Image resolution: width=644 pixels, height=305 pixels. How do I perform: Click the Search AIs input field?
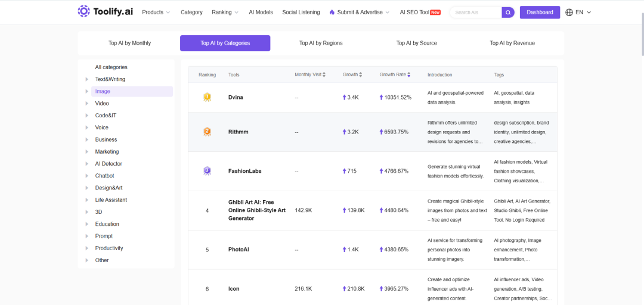point(476,13)
